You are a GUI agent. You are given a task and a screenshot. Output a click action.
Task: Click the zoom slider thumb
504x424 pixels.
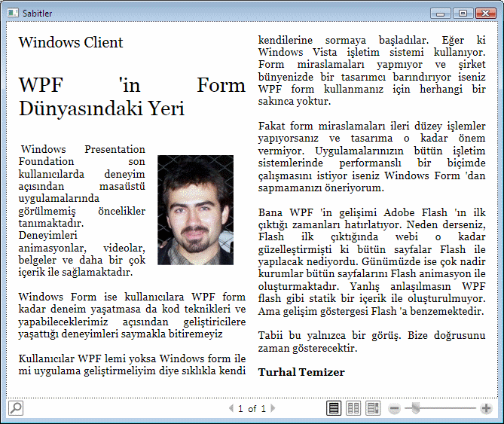(415, 408)
